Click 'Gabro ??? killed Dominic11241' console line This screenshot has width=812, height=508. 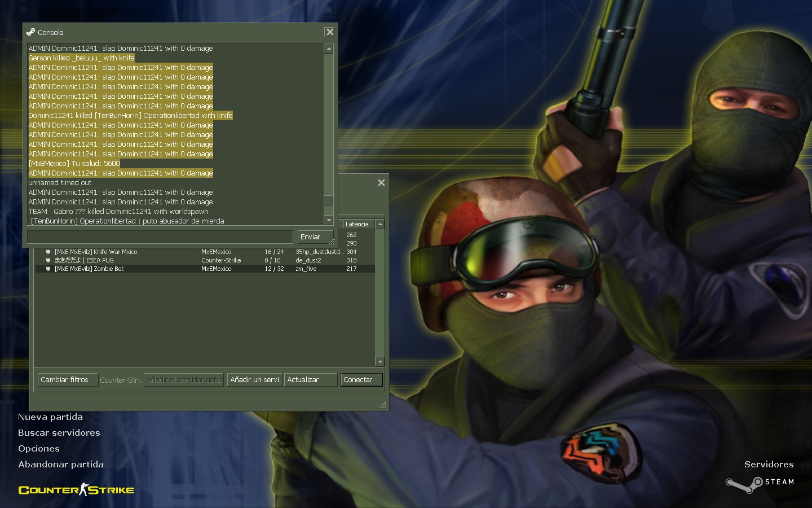[x=118, y=211]
